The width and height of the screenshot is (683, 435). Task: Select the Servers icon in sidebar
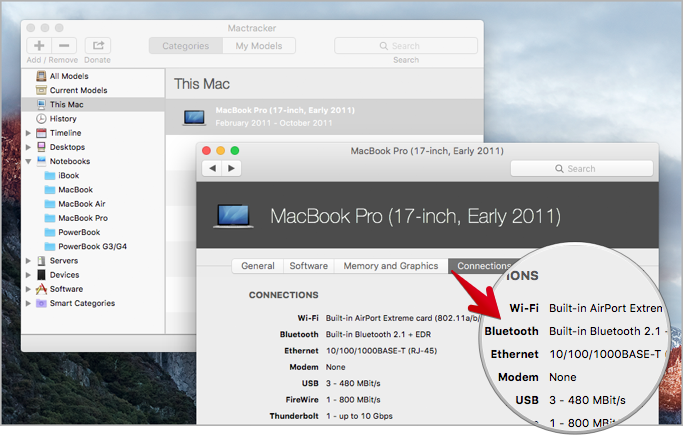(x=41, y=261)
